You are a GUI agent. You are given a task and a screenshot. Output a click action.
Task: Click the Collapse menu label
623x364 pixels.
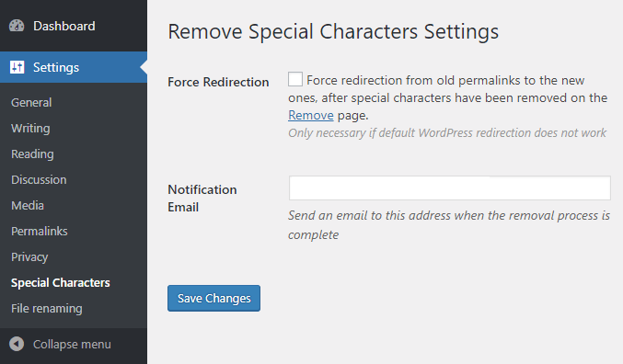[x=72, y=344]
